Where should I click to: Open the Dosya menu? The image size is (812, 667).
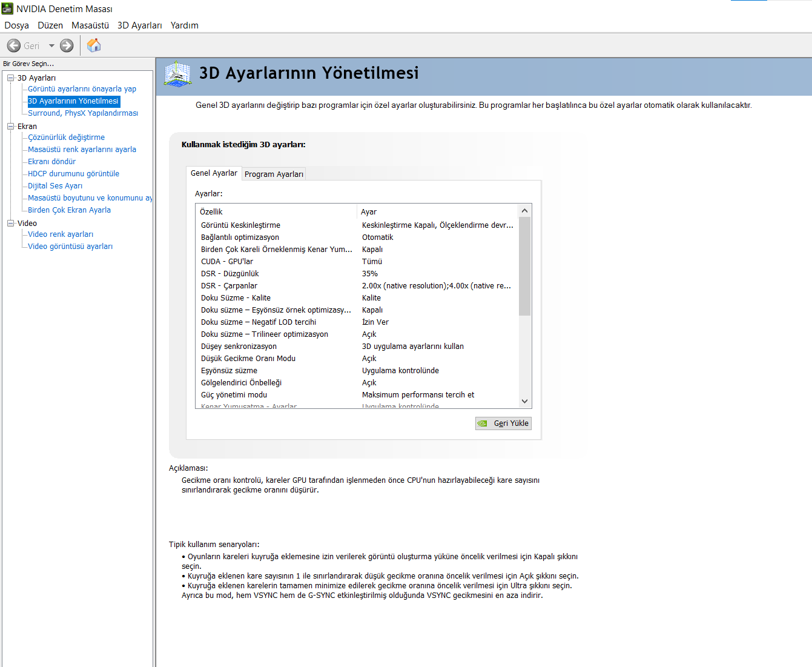(17, 25)
